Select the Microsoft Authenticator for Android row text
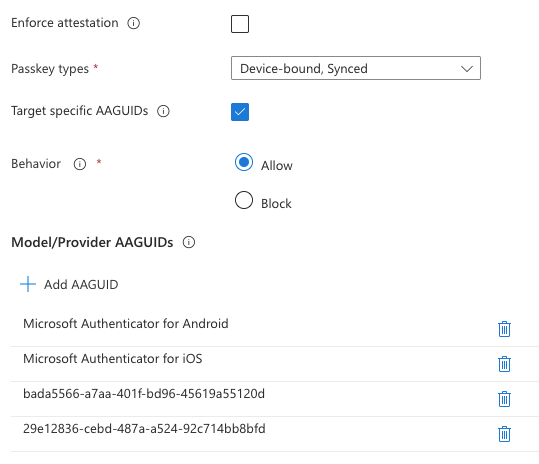Image resolution: width=539 pixels, height=464 pixels. click(126, 324)
